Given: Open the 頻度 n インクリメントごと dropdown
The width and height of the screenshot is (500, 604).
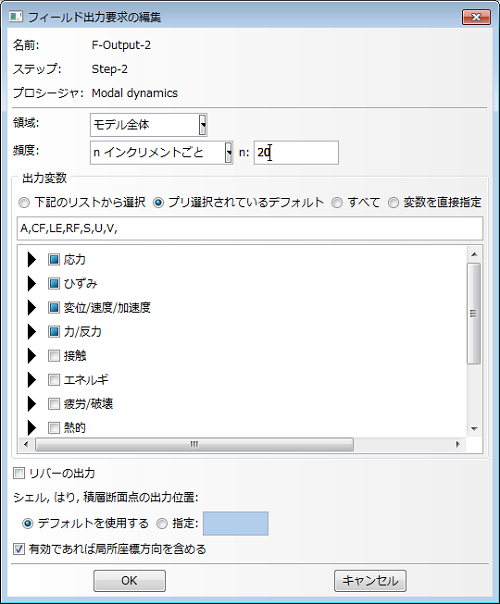Looking at the screenshot, I should coord(162,153).
